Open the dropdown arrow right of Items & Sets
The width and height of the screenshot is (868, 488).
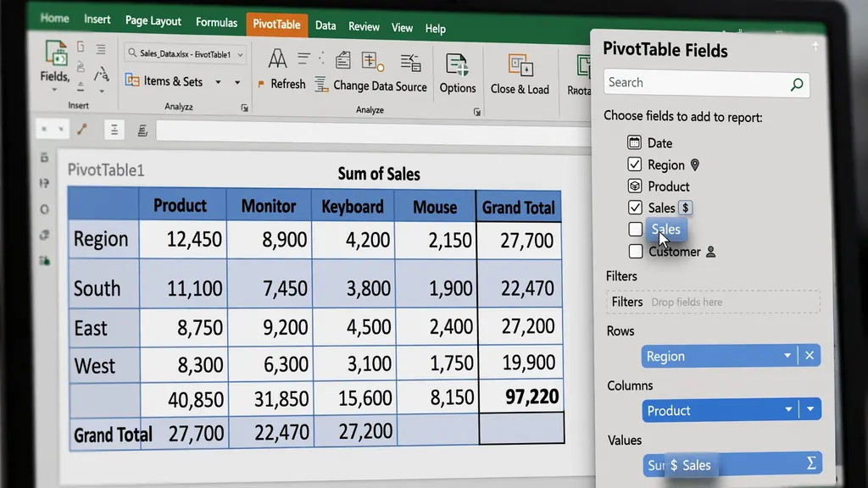coord(237,82)
